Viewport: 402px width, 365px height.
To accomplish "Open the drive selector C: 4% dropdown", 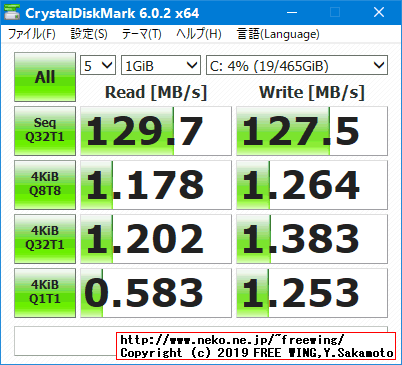I will point(297,65).
